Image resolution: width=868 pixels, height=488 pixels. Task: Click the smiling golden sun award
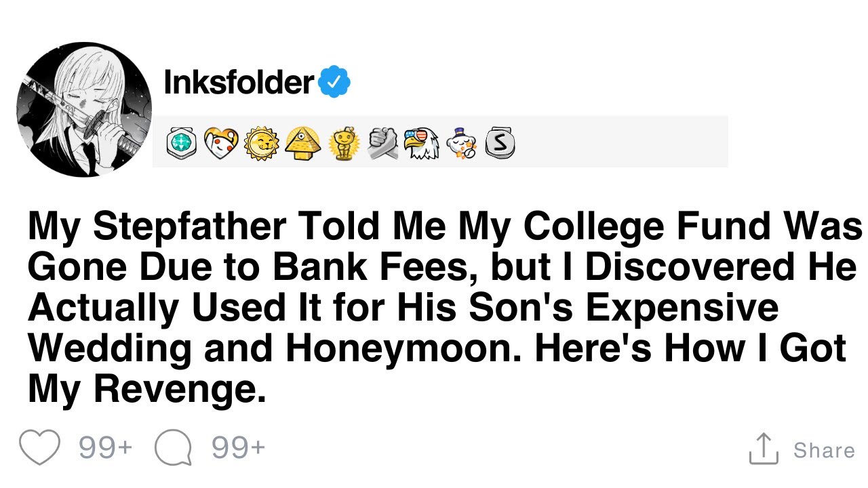click(x=261, y=143)
